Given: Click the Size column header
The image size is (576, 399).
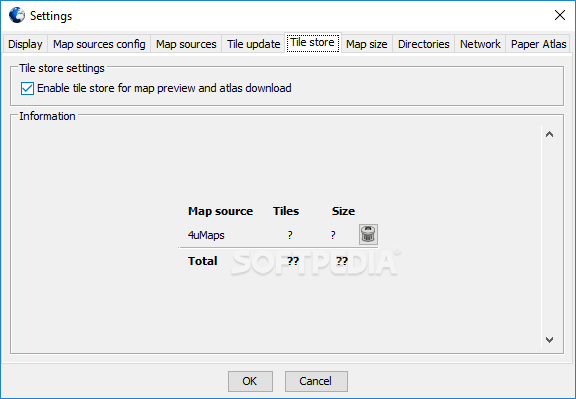Looking at the screenshot, I should 343,211.
